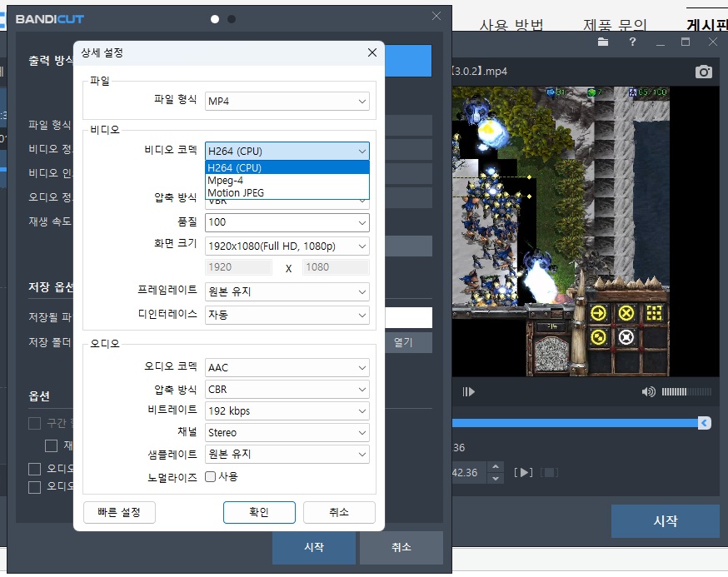The image size is (728, 577).
Task: Adjust the volume level slider
Action: [x=686, y=391]
